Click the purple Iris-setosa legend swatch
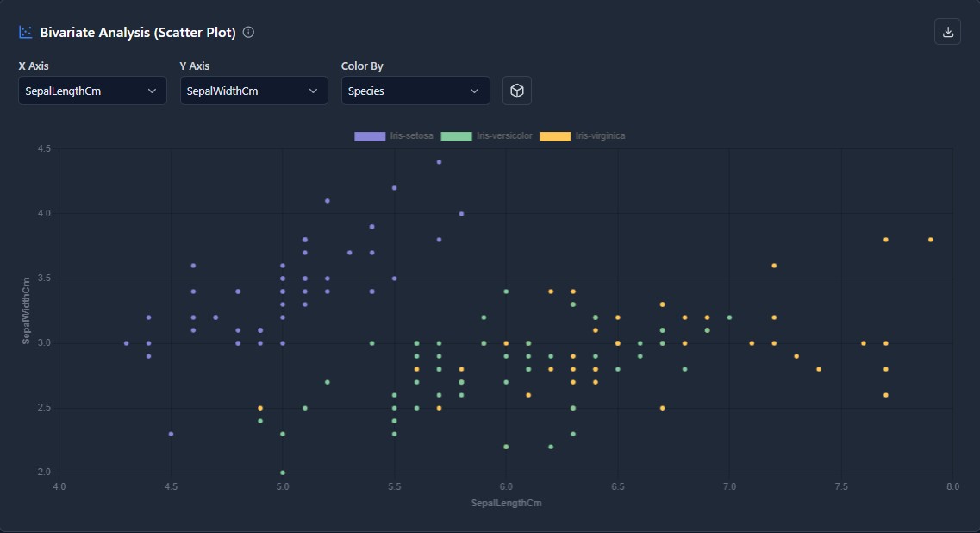 [x=370, y=136]
